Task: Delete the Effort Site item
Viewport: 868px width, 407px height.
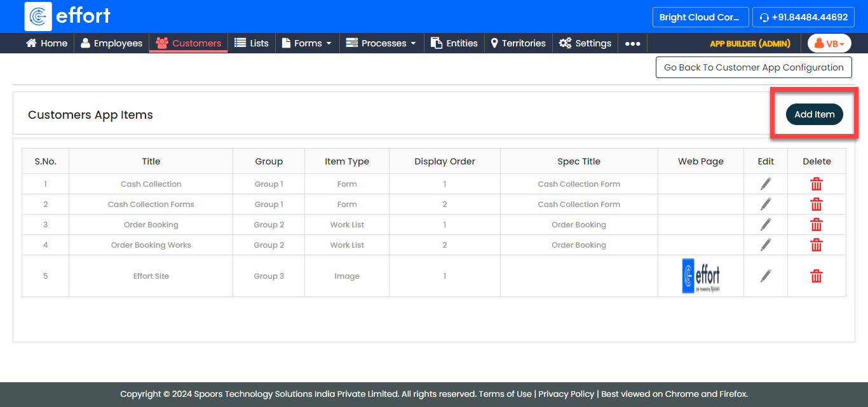Action: 817,276
